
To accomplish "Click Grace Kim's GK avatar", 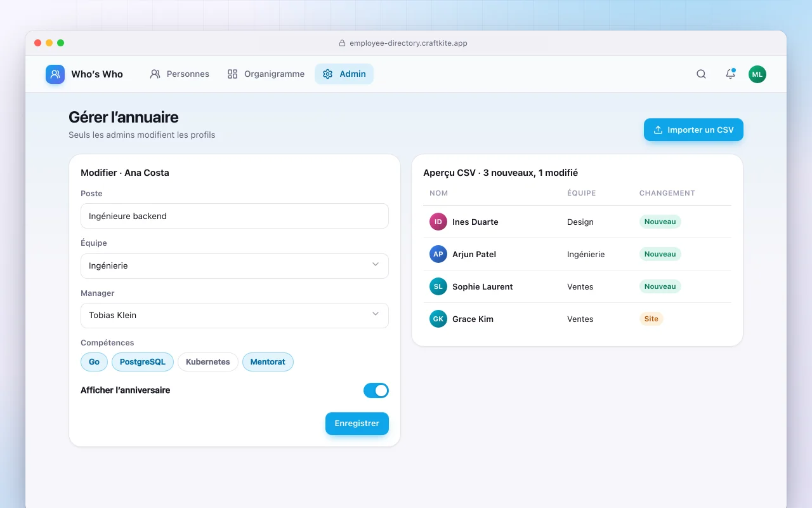I will tap(438, 319).
